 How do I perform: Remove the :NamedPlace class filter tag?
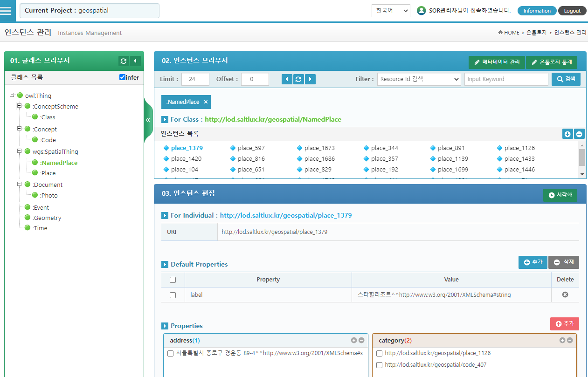[206, 102]
